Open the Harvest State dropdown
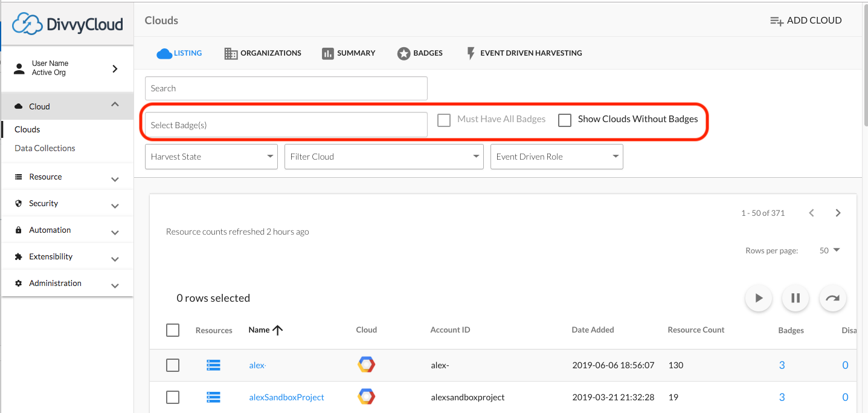This screenshot has width=868, height=413. (211, 157)
